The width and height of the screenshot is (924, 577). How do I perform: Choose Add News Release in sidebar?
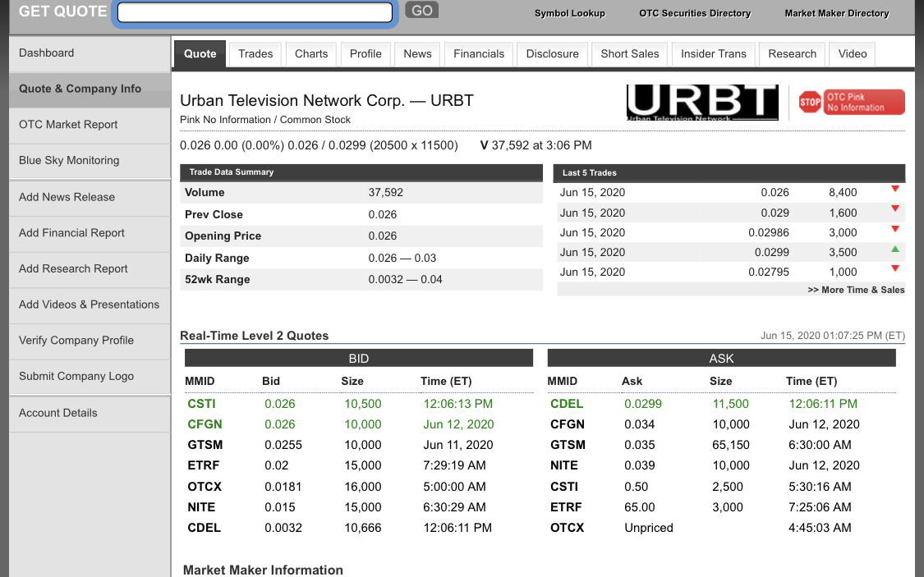[90, 198]
